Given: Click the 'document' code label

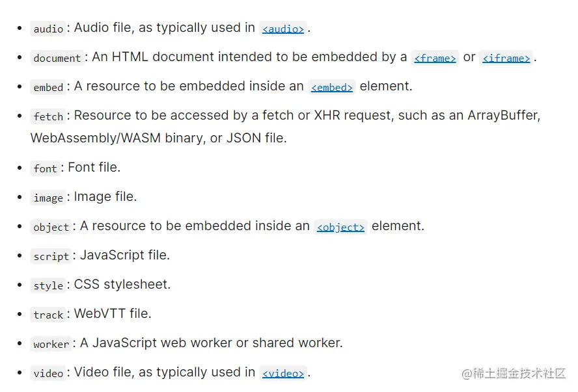Looking at the screenshot, I should point(57,58).
